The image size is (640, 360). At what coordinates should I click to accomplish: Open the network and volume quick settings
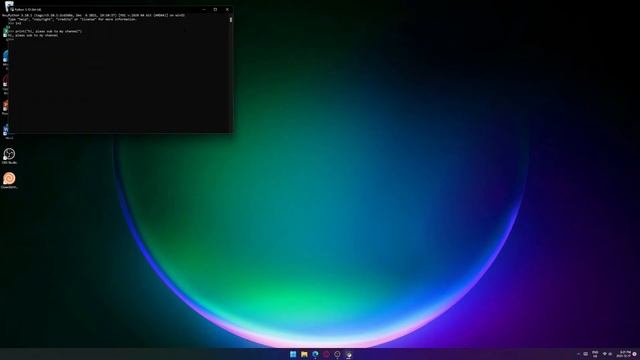pyautogui.click(x=607, y=354)
